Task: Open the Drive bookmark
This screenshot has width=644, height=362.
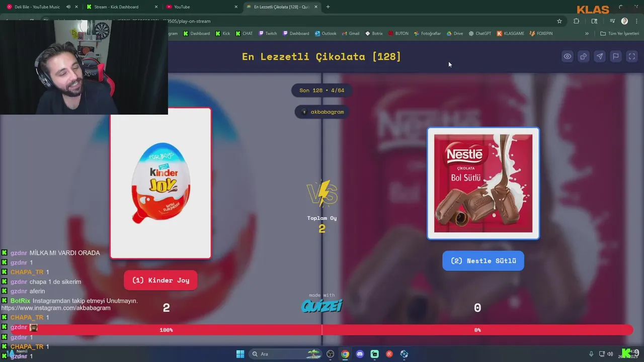Action: point(455,34)
